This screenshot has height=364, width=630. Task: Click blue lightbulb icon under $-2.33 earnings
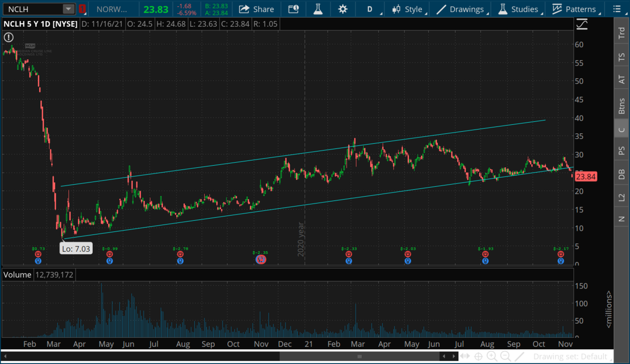(x=349, y=261)
